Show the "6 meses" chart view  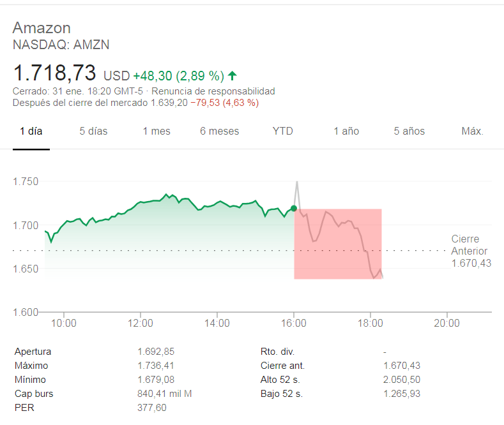click(219, 131)
